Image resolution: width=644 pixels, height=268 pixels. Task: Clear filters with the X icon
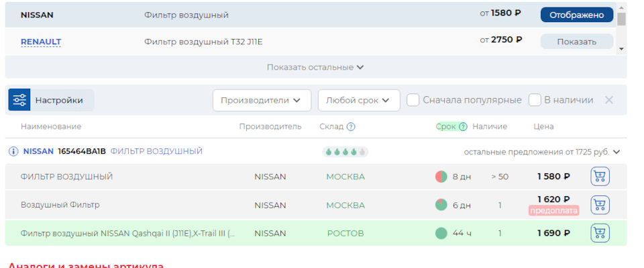[x=608, y=100]
